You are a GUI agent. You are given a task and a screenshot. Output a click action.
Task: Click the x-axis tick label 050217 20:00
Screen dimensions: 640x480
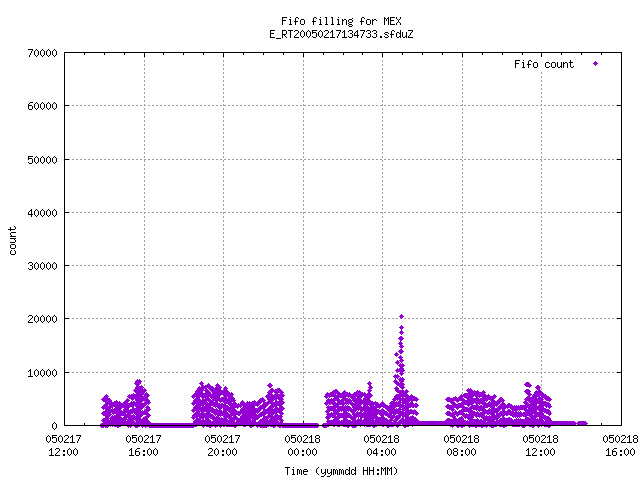point(222,446)
